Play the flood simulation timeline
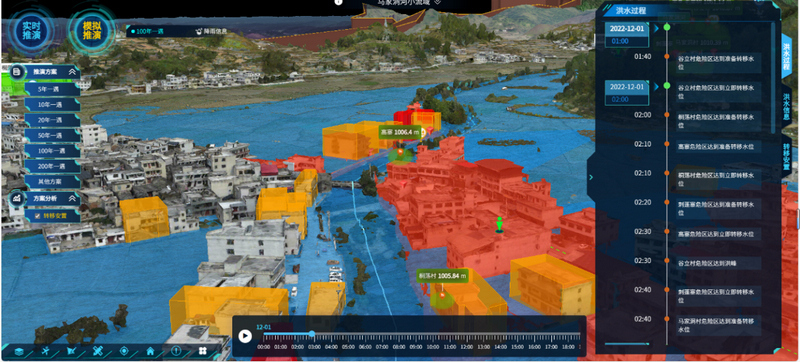 [245, 336]
